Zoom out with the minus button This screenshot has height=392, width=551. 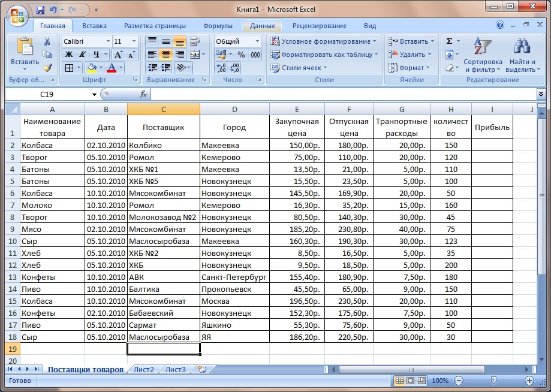click(x=459, y=381)
